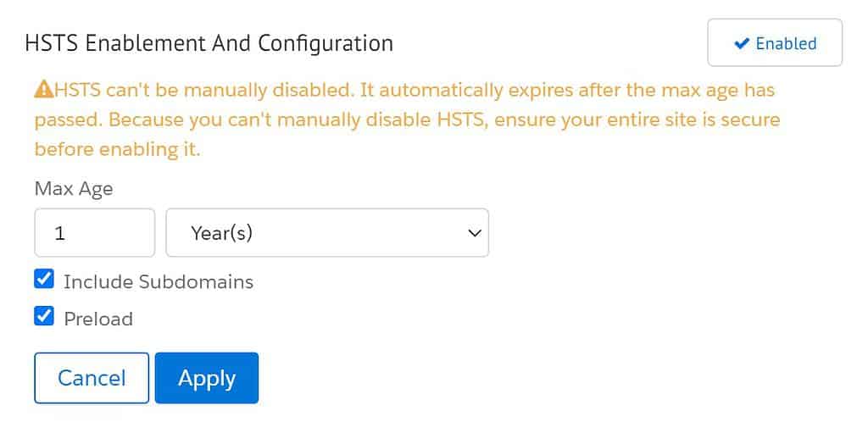Click the orange HSTS warning message text
This screenshot has width=868, height=422.
tap(408, 119)
